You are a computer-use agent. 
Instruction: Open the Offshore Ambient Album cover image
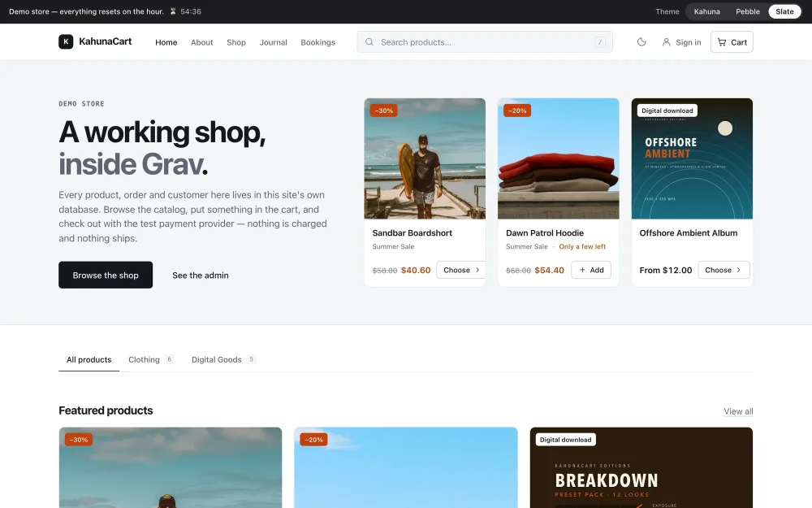click(692, 158)
